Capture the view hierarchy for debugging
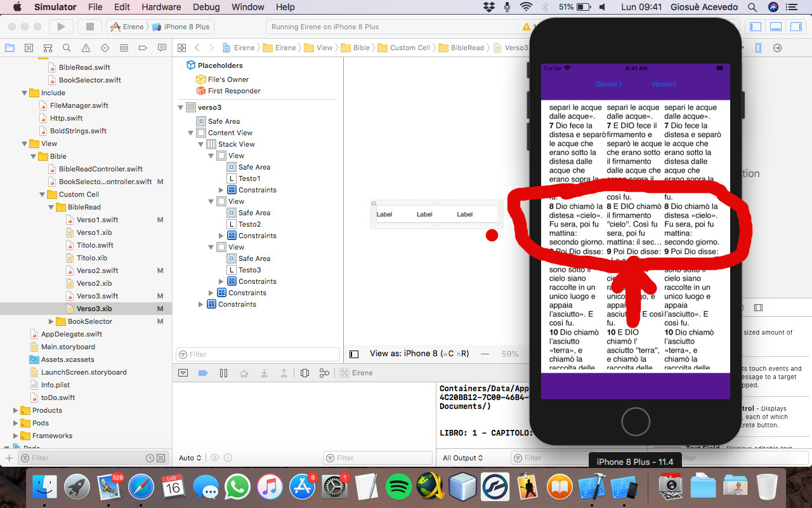Viewport: 812px width, 508px height. [x=304, y=373]
